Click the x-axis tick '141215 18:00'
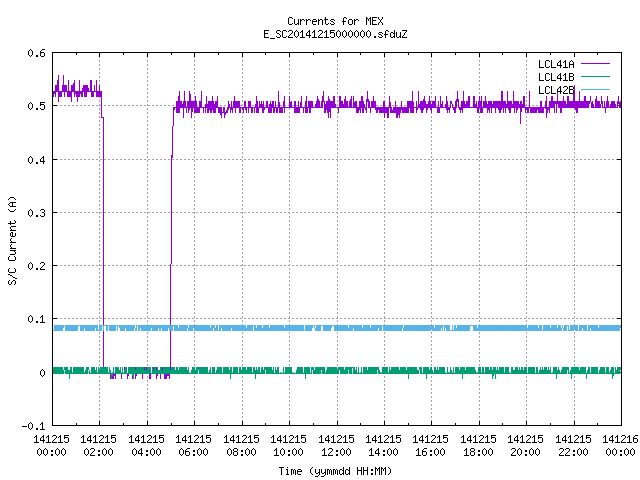640x480 pixels. pyautogui.click(x=478, y=446)
